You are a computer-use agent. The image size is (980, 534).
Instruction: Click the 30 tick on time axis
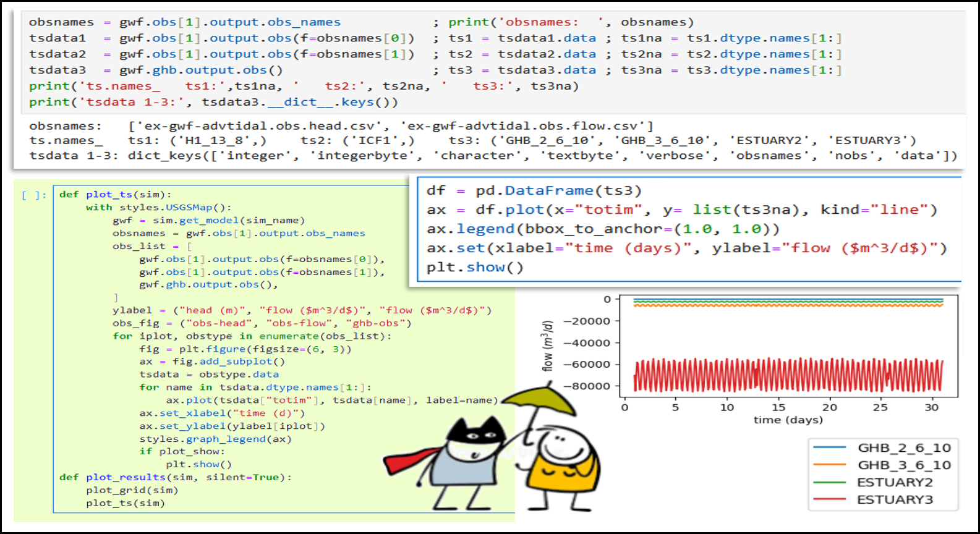(932, 407)
